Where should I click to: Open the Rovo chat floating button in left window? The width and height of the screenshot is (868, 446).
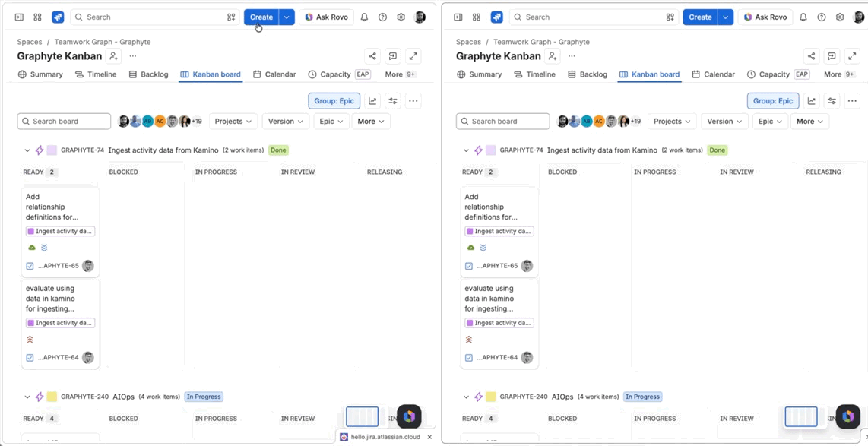[x=409, y=416]
